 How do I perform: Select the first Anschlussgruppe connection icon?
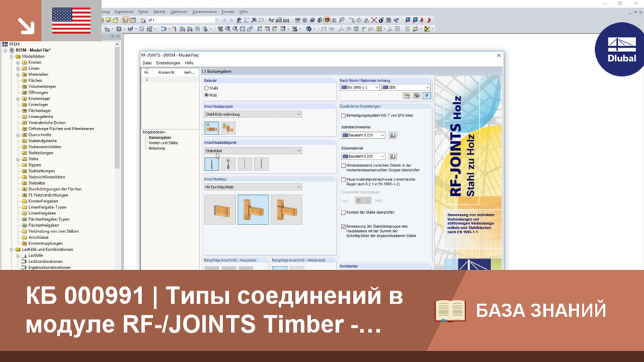click(211, 128)
